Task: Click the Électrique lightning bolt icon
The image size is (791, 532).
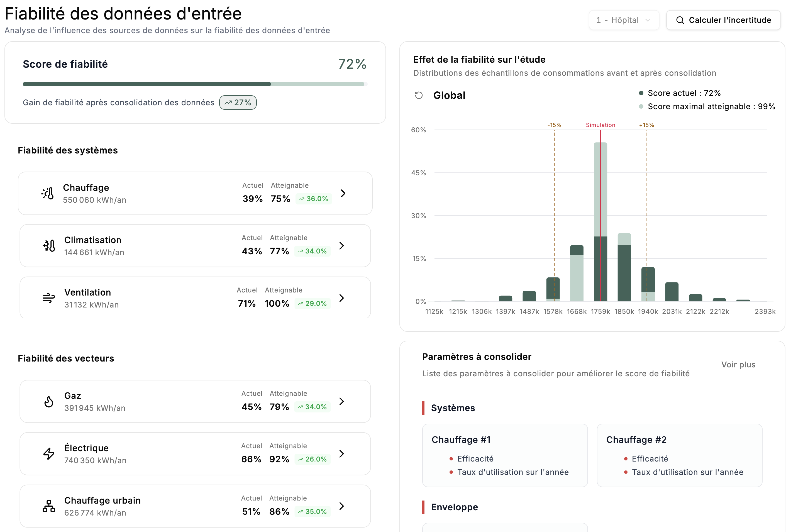Action: coord(49,454)
